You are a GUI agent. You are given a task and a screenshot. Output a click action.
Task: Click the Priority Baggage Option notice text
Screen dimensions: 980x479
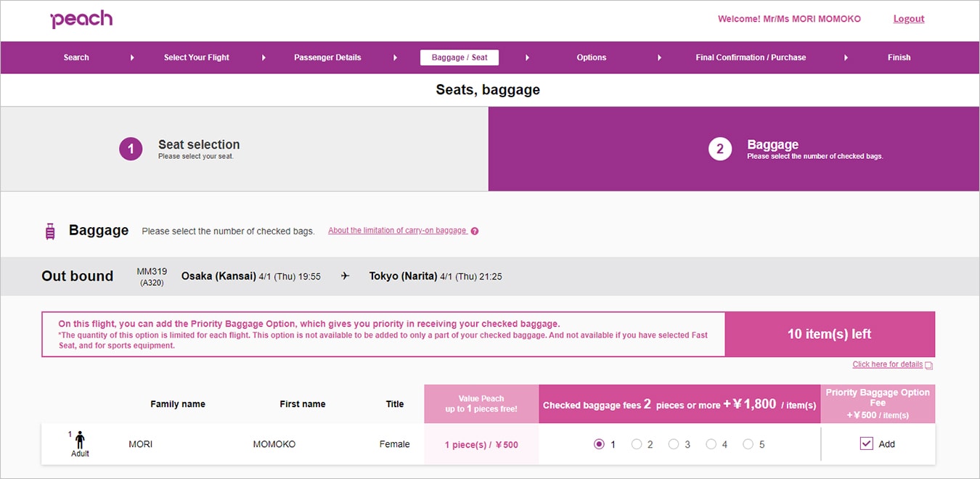click(x=383, y=335)
